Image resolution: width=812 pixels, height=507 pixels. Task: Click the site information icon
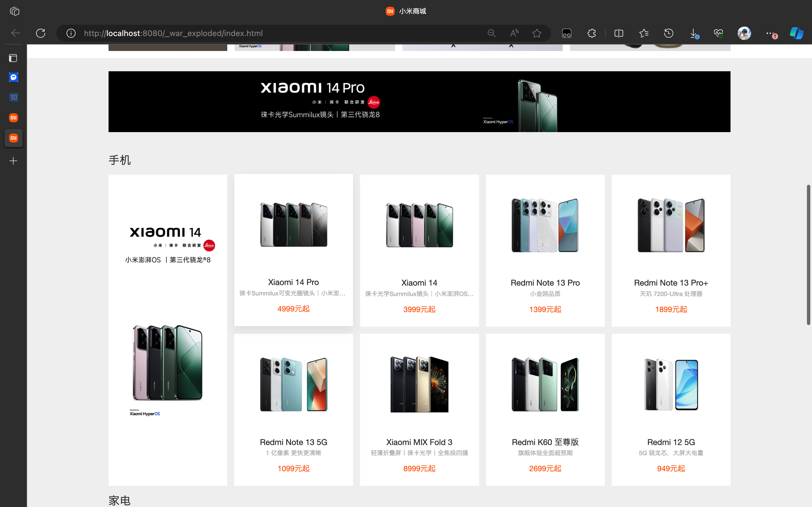(71, 33)
